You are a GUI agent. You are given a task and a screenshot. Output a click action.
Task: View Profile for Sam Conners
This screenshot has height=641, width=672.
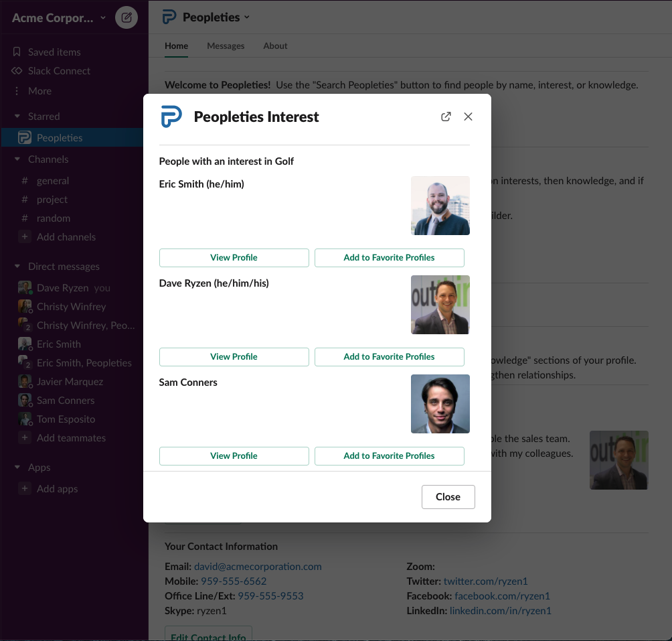[x=234, y=455]
